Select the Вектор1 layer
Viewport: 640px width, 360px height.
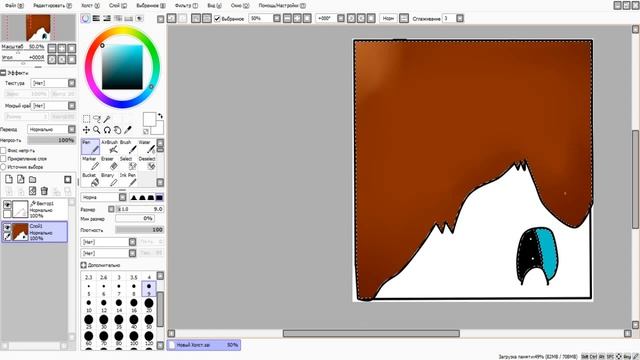click(35, 209)
